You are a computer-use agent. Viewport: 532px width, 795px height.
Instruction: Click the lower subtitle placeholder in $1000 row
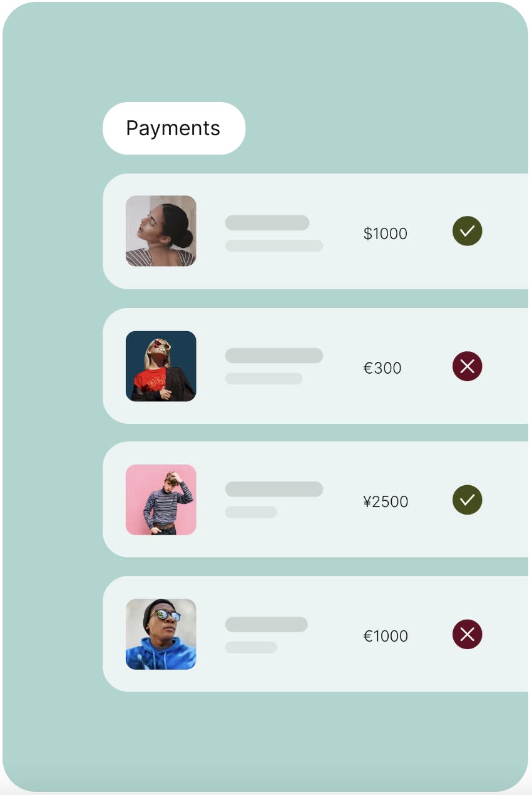click(x=274, y=245)
